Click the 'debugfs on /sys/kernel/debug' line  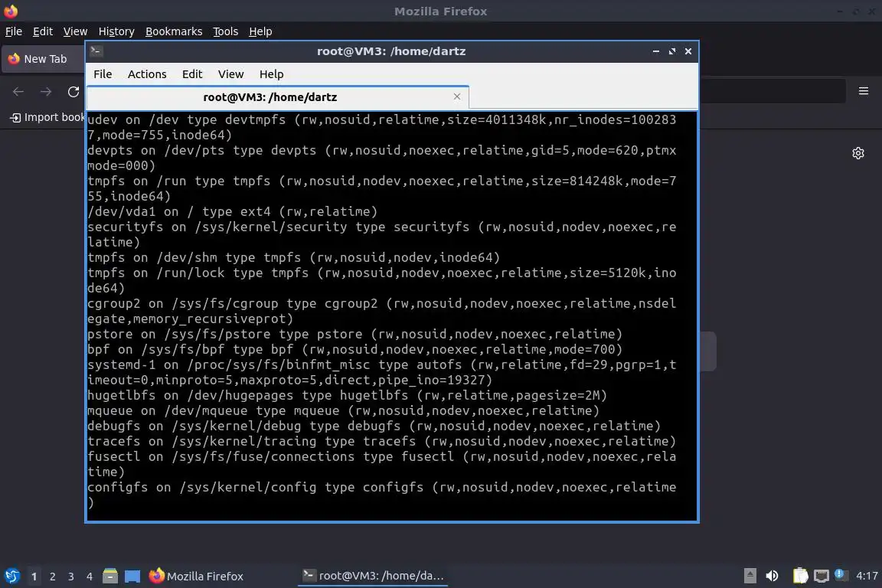(x=374, y=426)
